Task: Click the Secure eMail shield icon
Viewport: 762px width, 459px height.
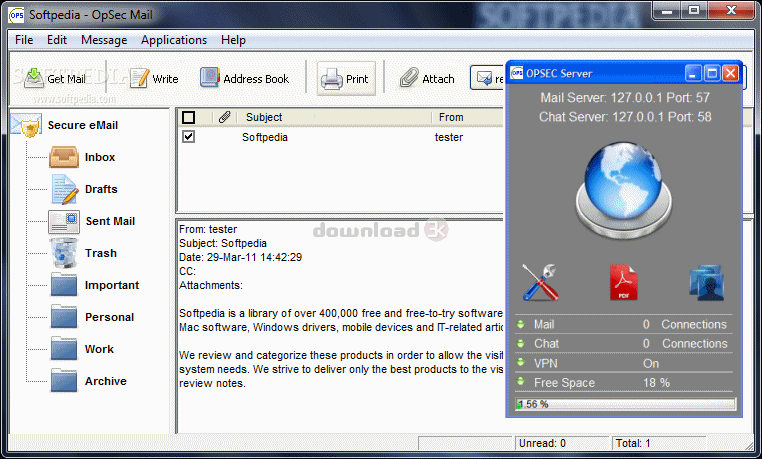Action: (x=25, y=125)
